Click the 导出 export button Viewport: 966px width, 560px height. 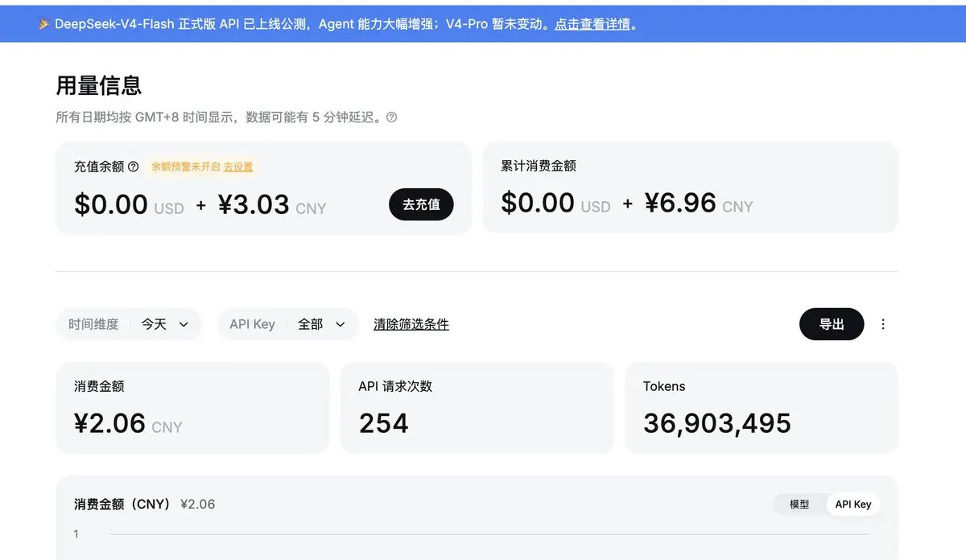click(x=832, y=324)
